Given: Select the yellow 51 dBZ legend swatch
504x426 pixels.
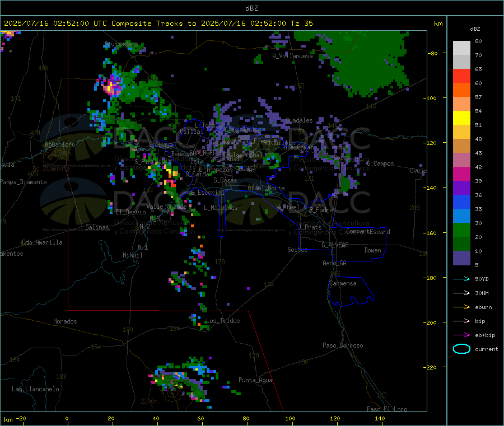Looking at the screenshot, I should pos(461,118).
